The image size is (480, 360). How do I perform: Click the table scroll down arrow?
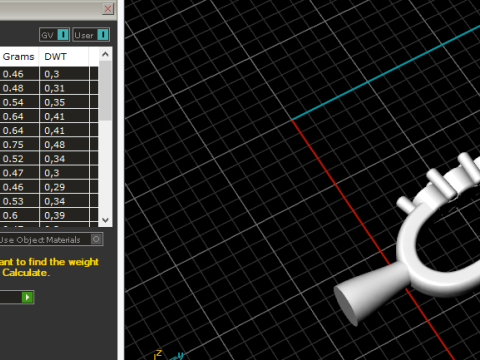tap(105, 220)
